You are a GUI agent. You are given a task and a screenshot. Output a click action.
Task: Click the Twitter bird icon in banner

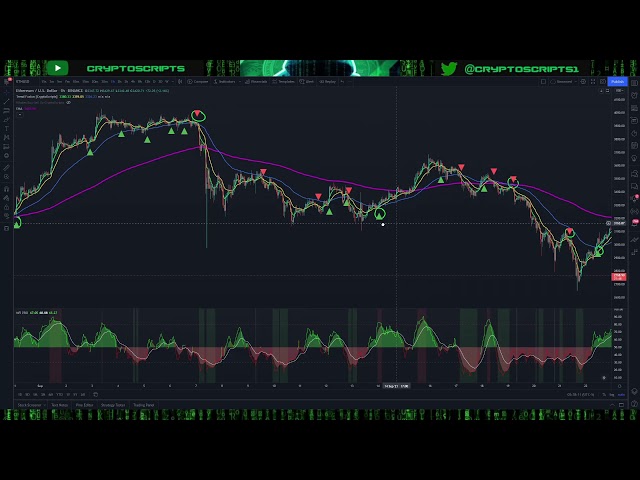click(x=449, y=68)
